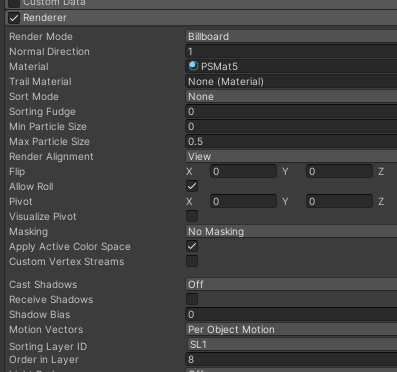Open the Sort Mode dropdown
The image size is (397, 372).
click(291, 96)
